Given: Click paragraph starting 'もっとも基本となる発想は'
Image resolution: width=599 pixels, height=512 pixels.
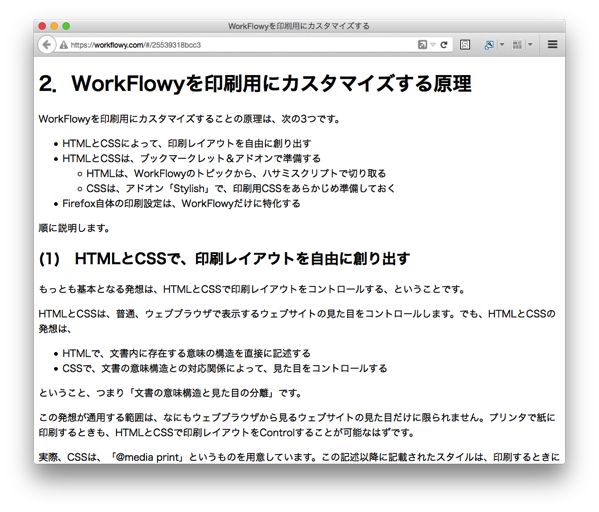Looking at the screenshot, I should tap(252, 289).
